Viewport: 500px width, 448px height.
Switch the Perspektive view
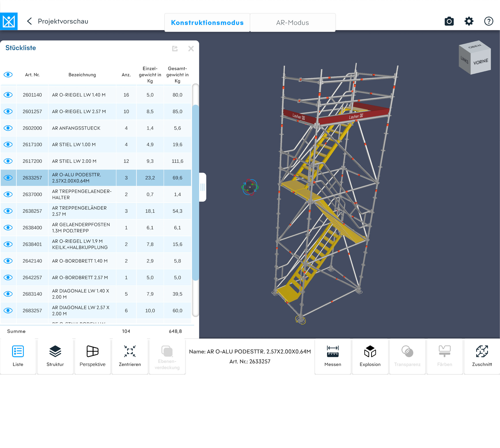coord(93,356)
